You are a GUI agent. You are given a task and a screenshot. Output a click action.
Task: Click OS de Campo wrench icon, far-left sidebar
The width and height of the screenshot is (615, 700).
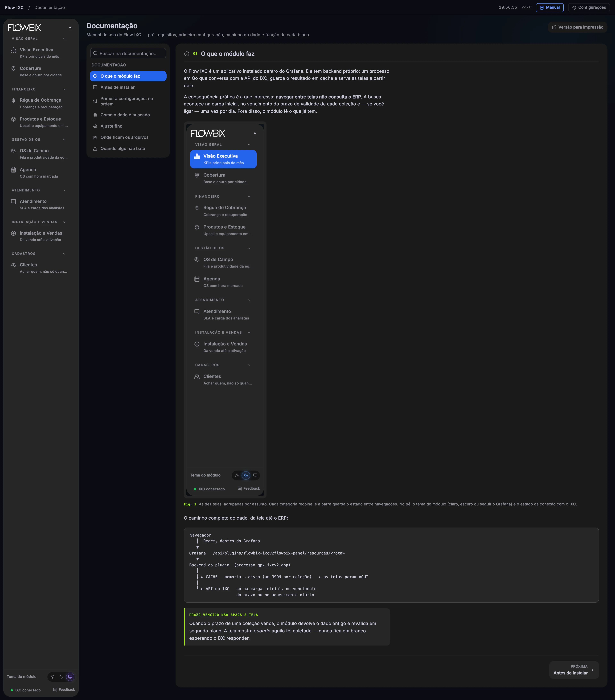point(13,151)
